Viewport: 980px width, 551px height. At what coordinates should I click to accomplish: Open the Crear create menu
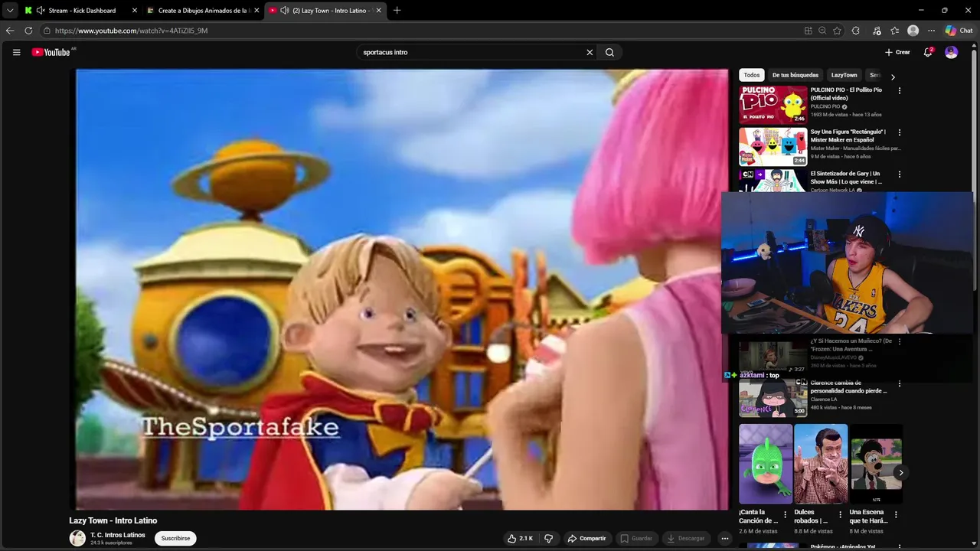(x=897, y=52)
